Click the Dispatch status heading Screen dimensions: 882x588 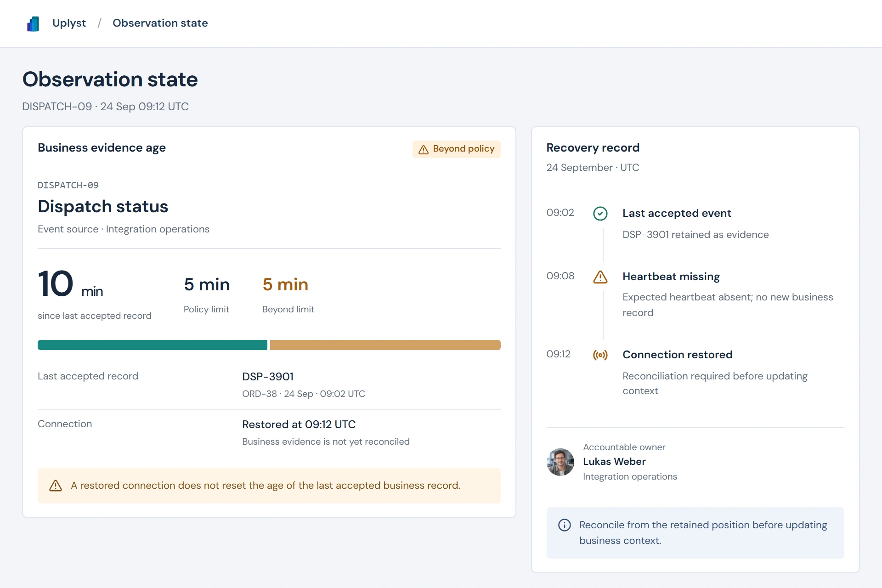tap(103, 207)
